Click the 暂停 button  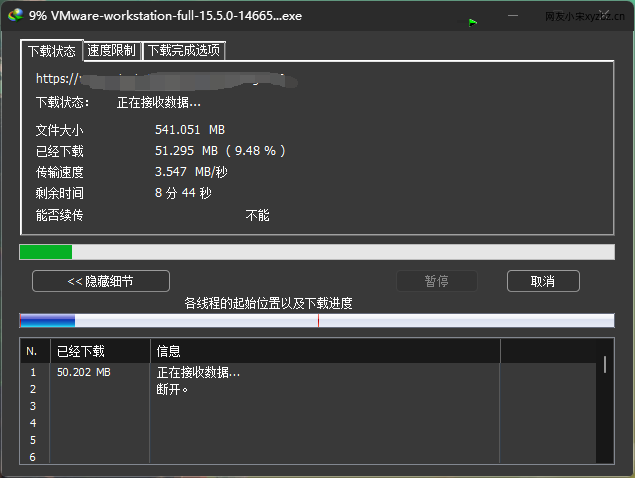pos(437,281)
